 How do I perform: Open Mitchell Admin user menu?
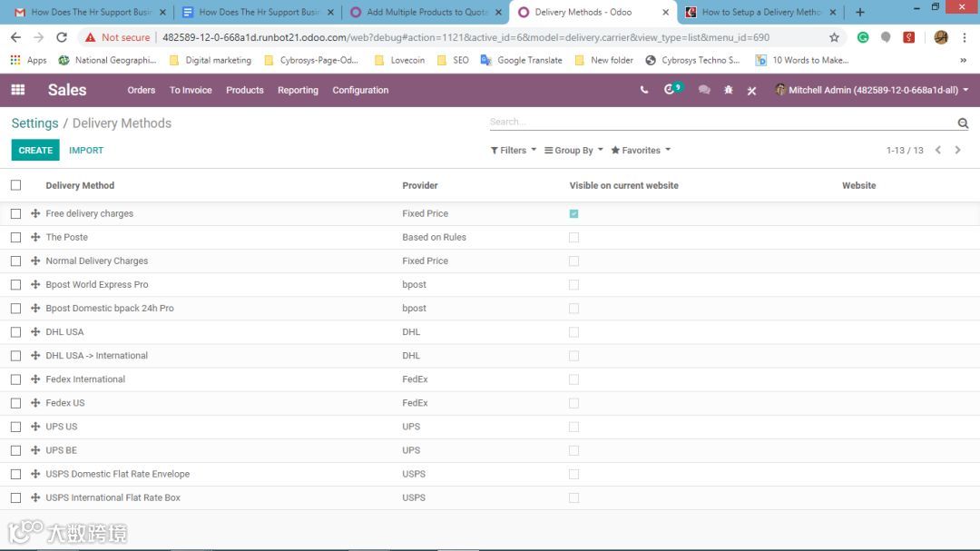(x=871, y=90)
